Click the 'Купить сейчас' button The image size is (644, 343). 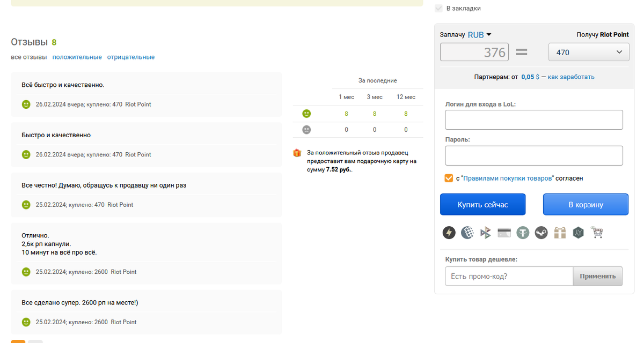pyautogui.click(x=483, y=204)
